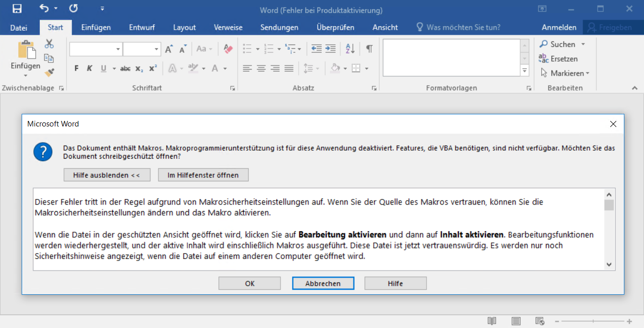Open the bullet list dropdown arrow
This screenshot has width=644, height=328.
(257, 49)
